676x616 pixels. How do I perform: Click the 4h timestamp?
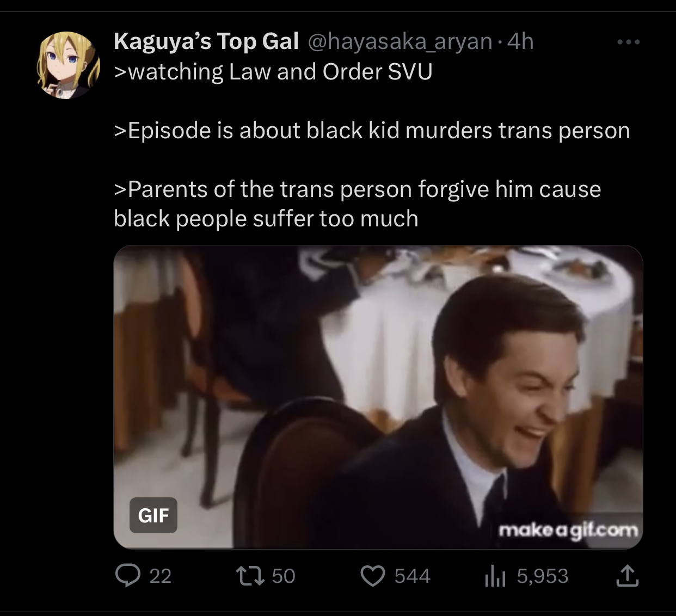[520, 41]
